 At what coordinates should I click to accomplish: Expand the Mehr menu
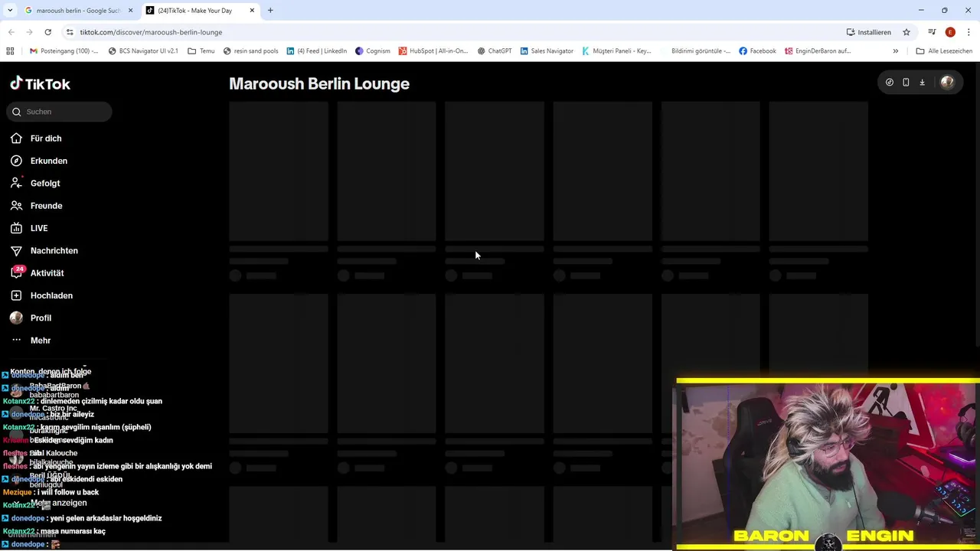click(41, 341)
